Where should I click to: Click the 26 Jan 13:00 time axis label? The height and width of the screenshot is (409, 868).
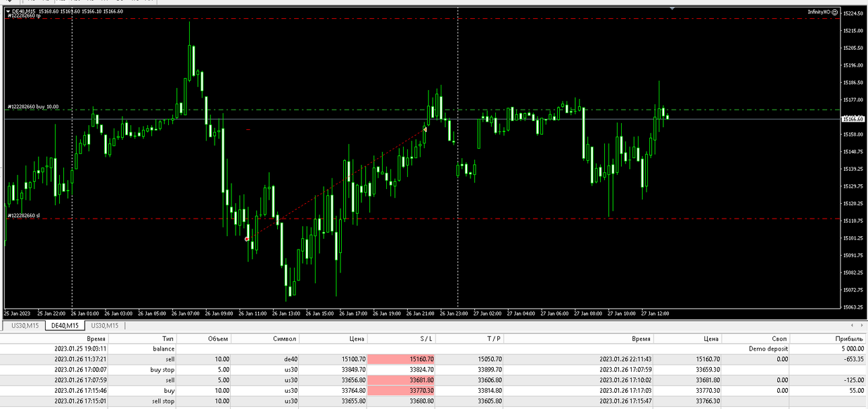click(286, 313)
